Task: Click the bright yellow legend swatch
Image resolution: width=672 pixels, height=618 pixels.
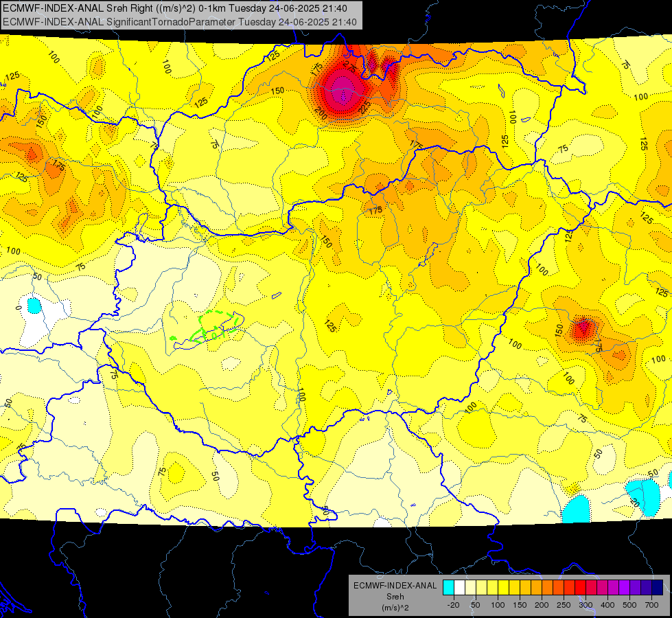Action: 503,587
